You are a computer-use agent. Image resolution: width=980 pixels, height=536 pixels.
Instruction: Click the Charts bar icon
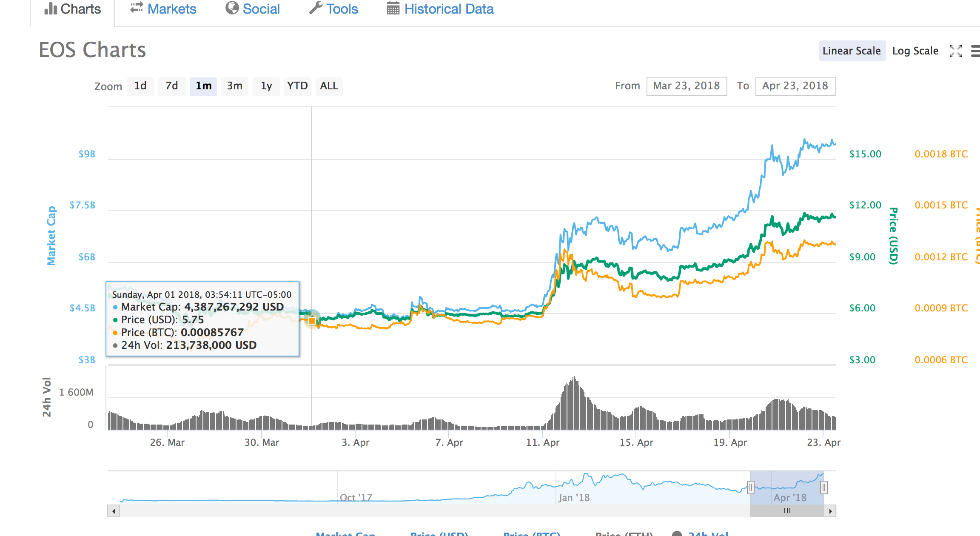(51, 9)
